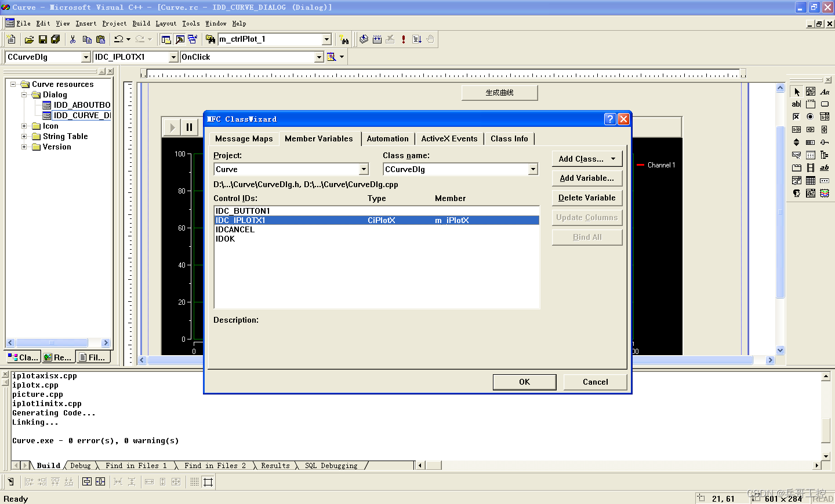The image size is (835, 504).
Task: Expand the Icon folder in resource tree
Action: click(24, 126)
